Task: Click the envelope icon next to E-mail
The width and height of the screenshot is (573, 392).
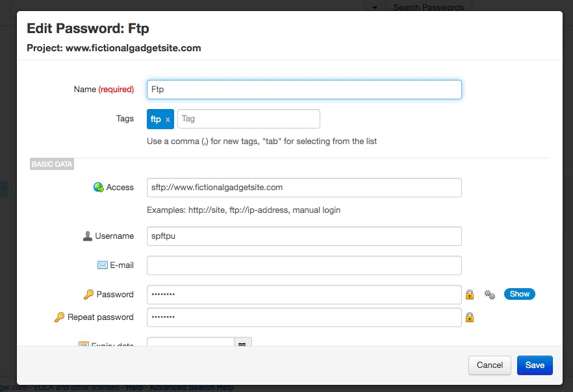Action: 102,265
